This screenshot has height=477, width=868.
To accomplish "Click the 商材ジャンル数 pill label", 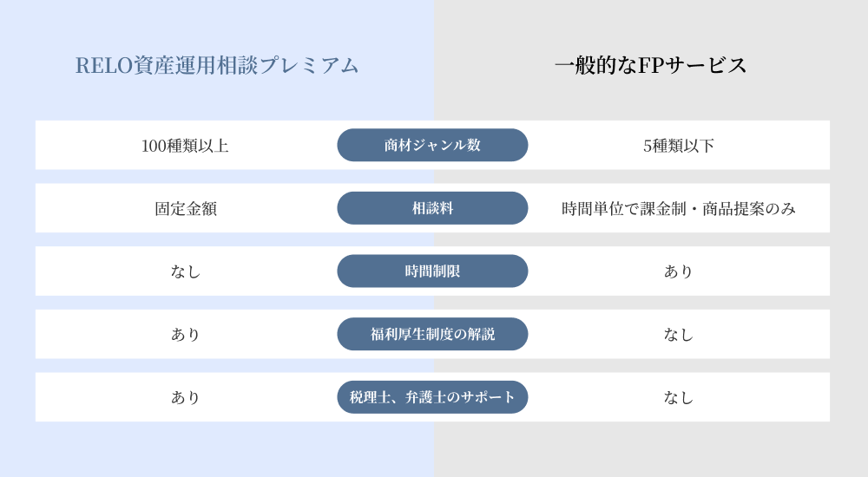I will [x=432, y=146].
